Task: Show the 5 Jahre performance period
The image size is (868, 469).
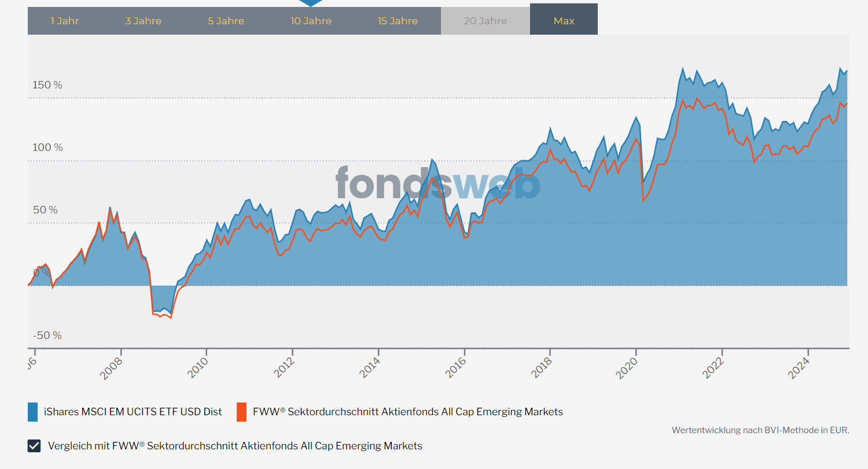Action: tap(226, 21)
